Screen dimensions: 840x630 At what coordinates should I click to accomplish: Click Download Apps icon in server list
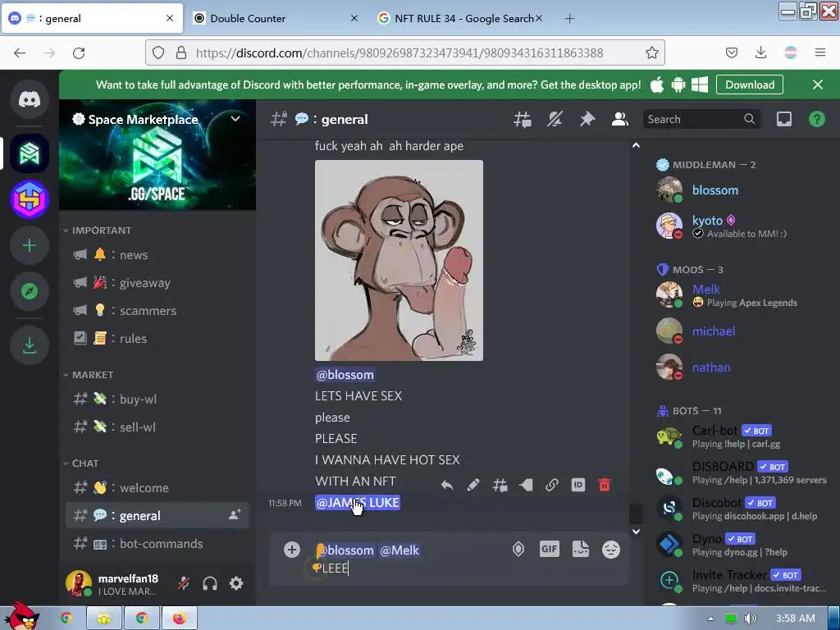point(30,345)
